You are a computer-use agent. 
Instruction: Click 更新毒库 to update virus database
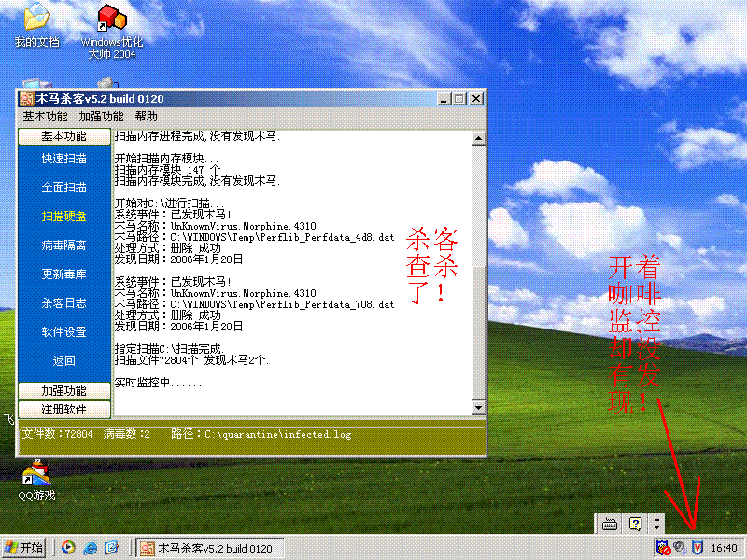[63, 274]
